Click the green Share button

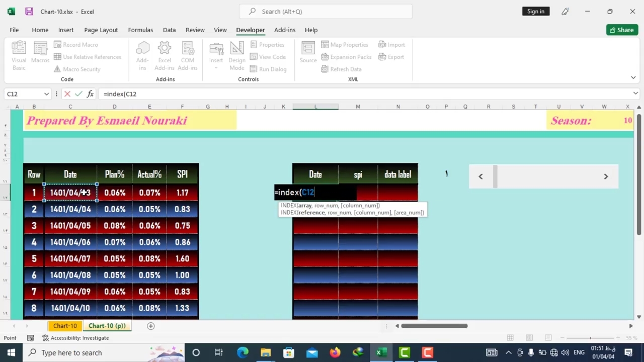(622, 30)
